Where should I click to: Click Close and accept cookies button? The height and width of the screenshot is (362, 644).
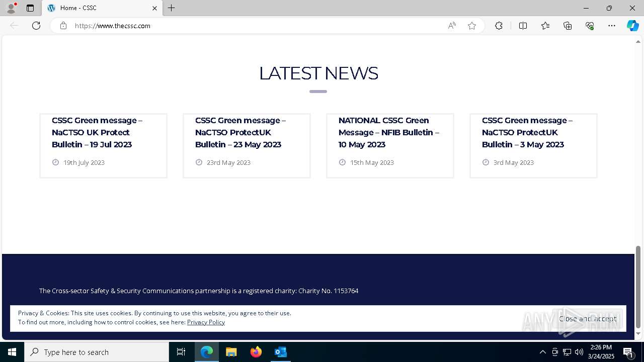click(x=588, y=319)
